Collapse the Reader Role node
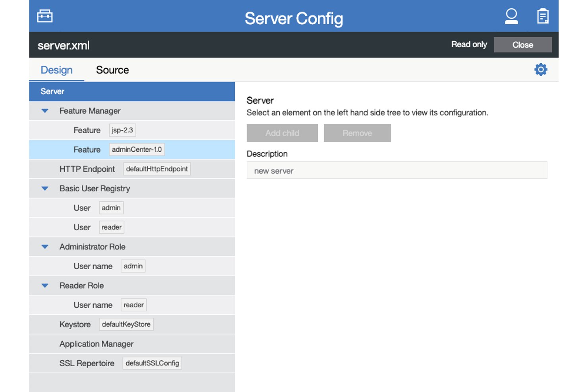Screen dimensions: 588x392 [45, 286]
